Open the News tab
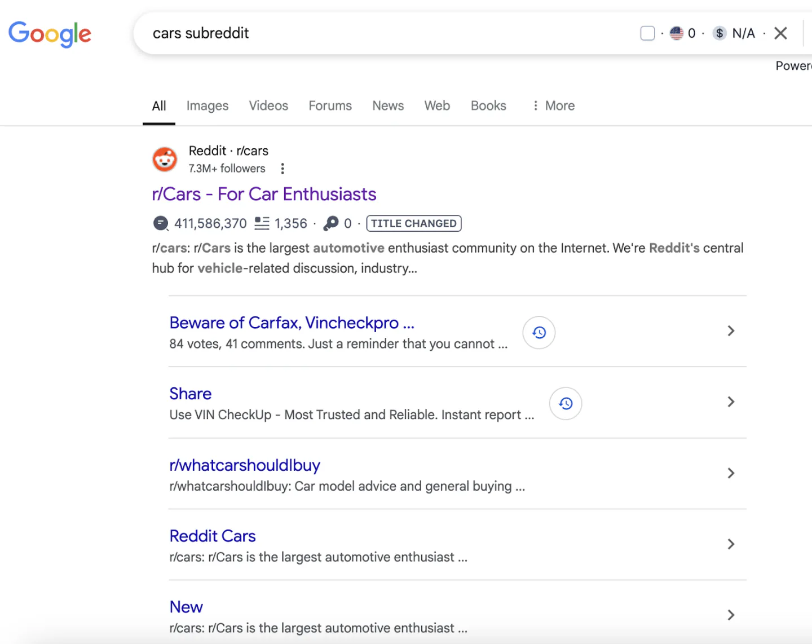This screenshot has height=644, width=812. 388,105
